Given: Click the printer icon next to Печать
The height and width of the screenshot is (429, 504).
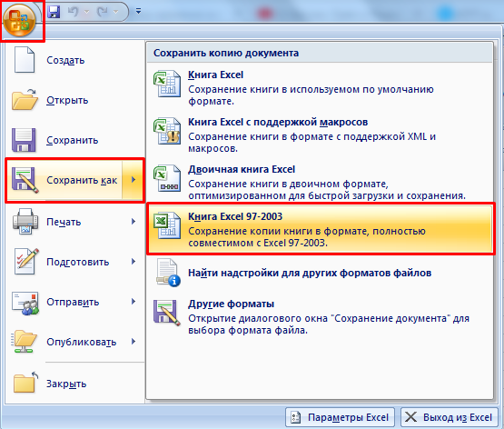Looking at the screenshot, I should [25, 221].
